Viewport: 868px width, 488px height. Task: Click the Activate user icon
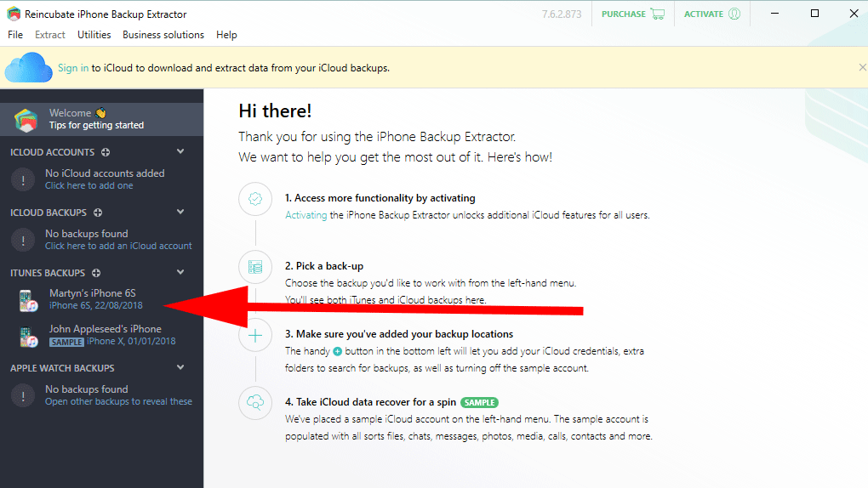[734, 14]
